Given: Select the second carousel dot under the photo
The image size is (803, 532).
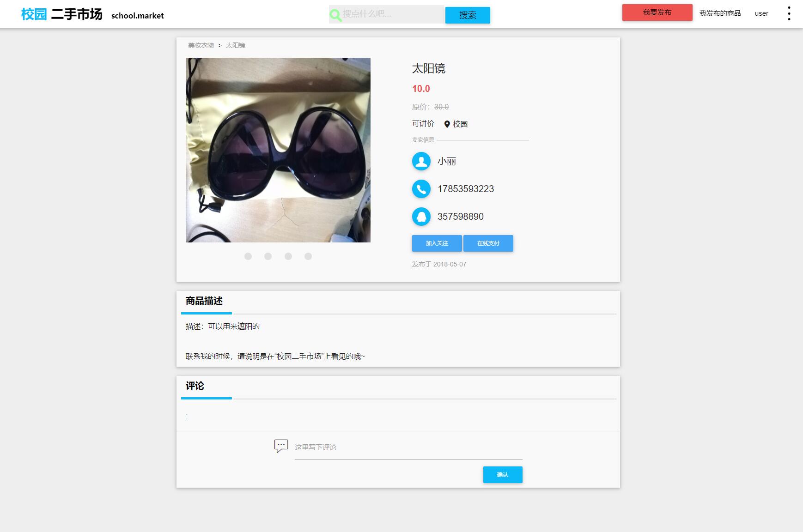Looking at the screenshot, I should tap(268, 256).
